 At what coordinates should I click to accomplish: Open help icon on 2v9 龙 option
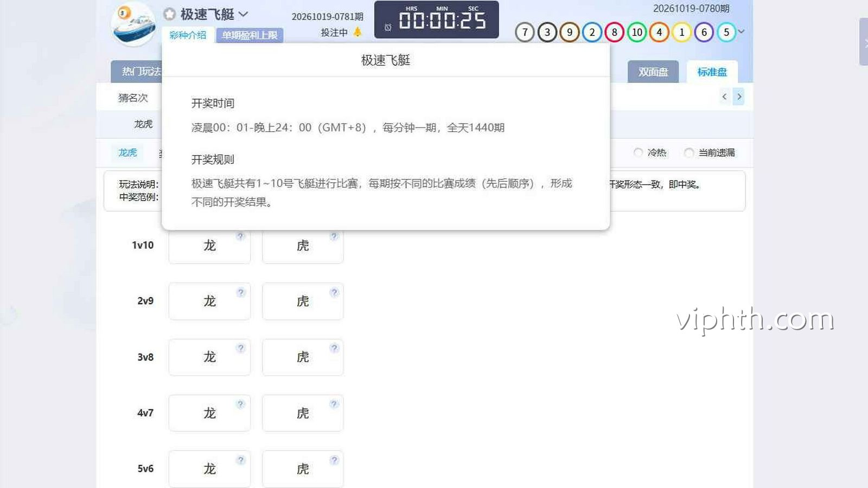coord(241,292)
